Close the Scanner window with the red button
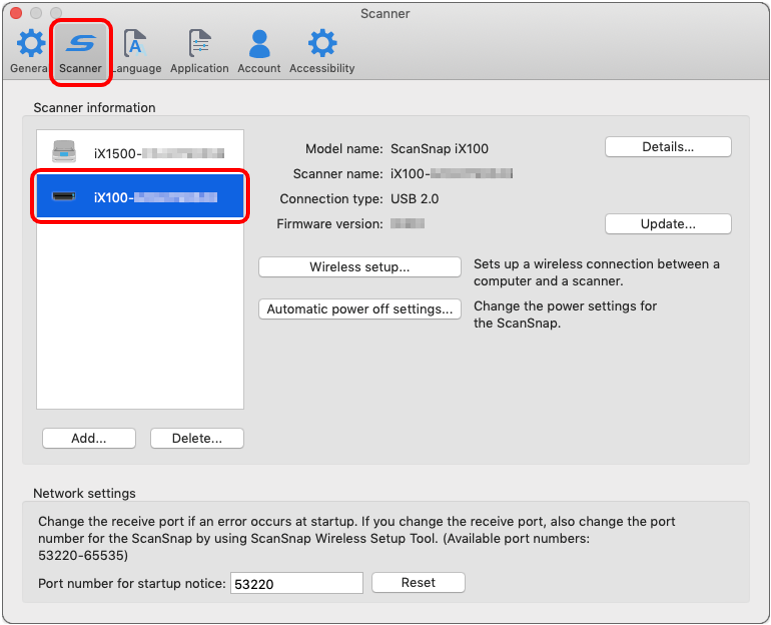Viewport: 771px width, 625px height. coord(16,13)
